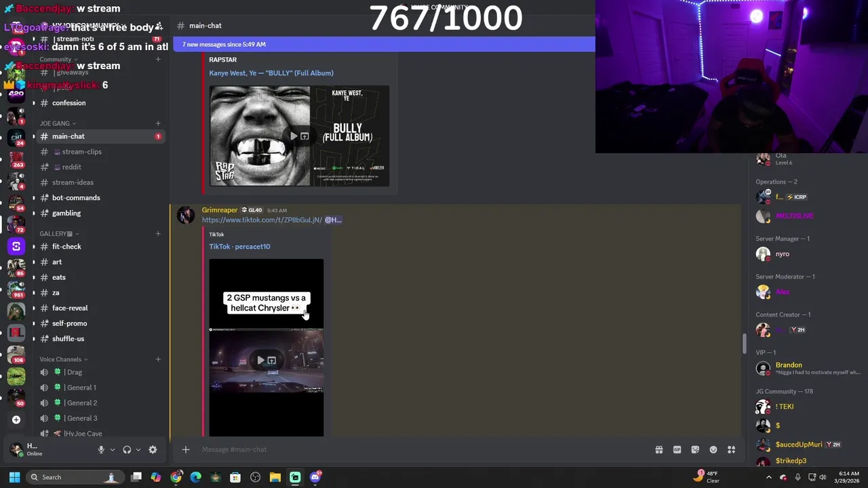Screen dimensions: 868x488
Task: Open member $aucedUpMuri in the list
Action: point(808,445)
